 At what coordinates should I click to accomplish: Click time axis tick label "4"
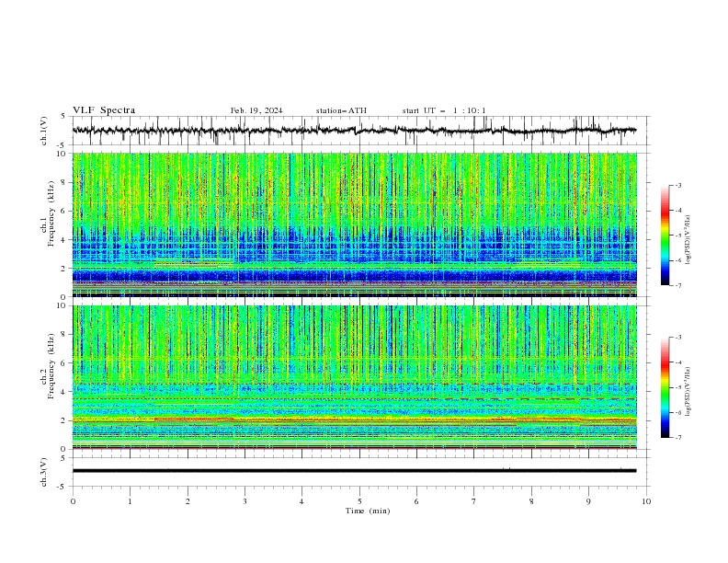[x=301, y=501]
